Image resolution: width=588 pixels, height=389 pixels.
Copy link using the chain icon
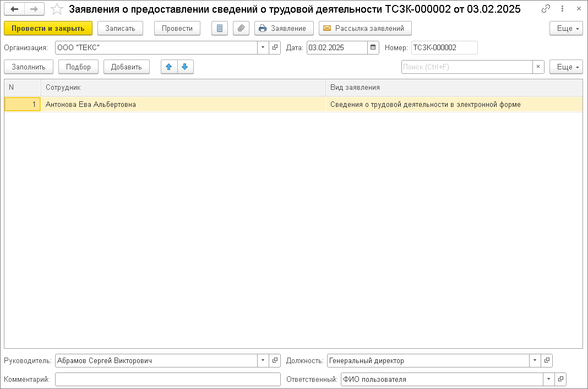pyautogui.click(x=546, y=9)
